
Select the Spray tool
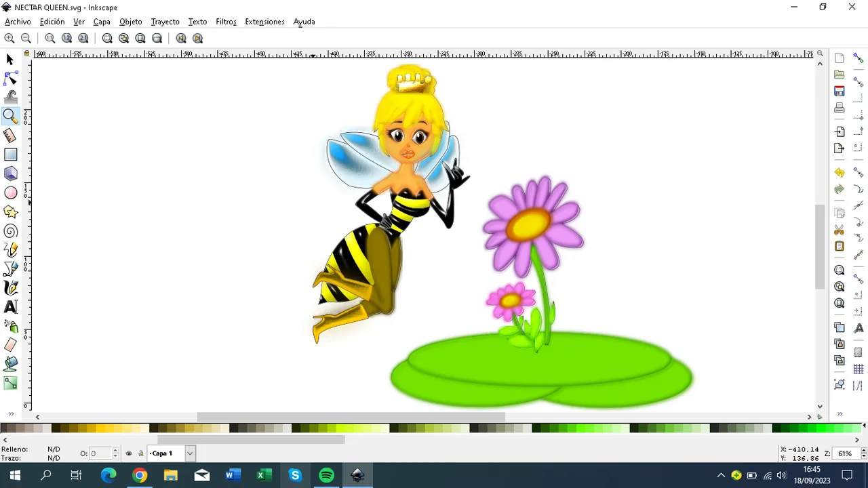pyautogui.click(x=10, y=326)
